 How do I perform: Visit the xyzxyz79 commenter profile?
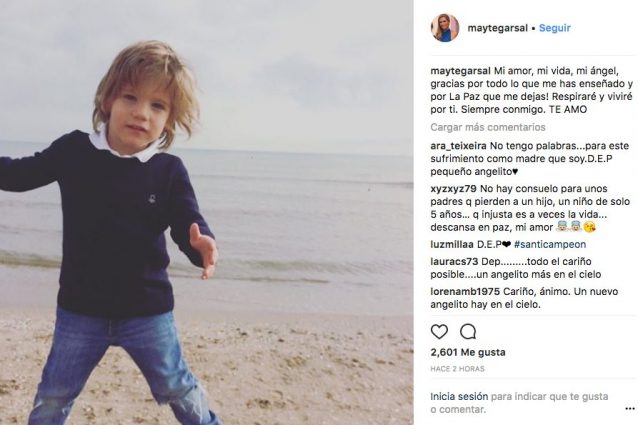click(453, 189)
